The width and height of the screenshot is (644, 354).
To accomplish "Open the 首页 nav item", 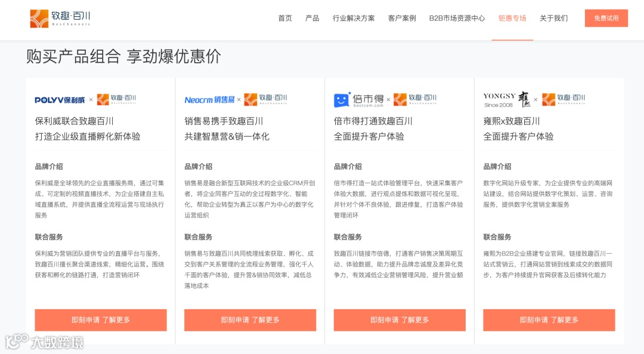I will click(285, 18).
